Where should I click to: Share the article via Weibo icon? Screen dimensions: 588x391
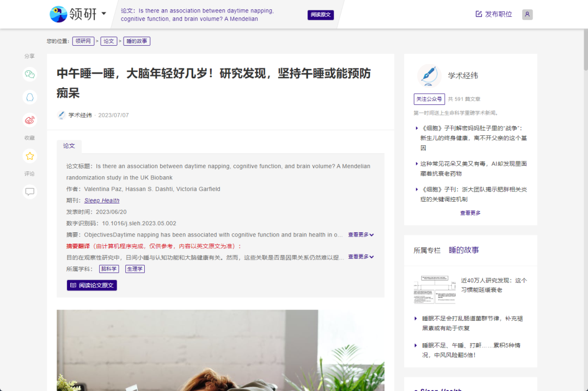29,120
